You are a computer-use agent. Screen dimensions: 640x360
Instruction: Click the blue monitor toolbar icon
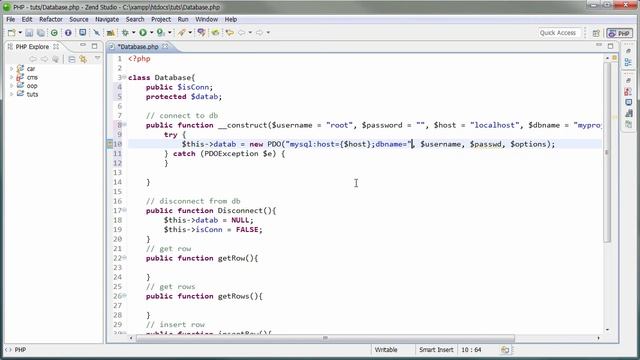pyautogui.click(x=82, y=33)
